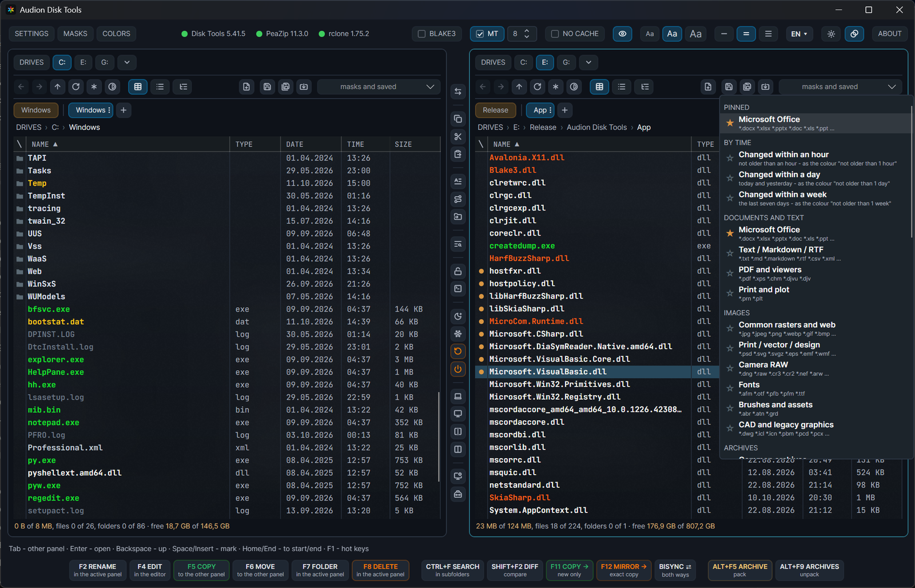This screenshot has height=588, width=915.
Task: Open the MASKS menu
Action: [75, 34]
